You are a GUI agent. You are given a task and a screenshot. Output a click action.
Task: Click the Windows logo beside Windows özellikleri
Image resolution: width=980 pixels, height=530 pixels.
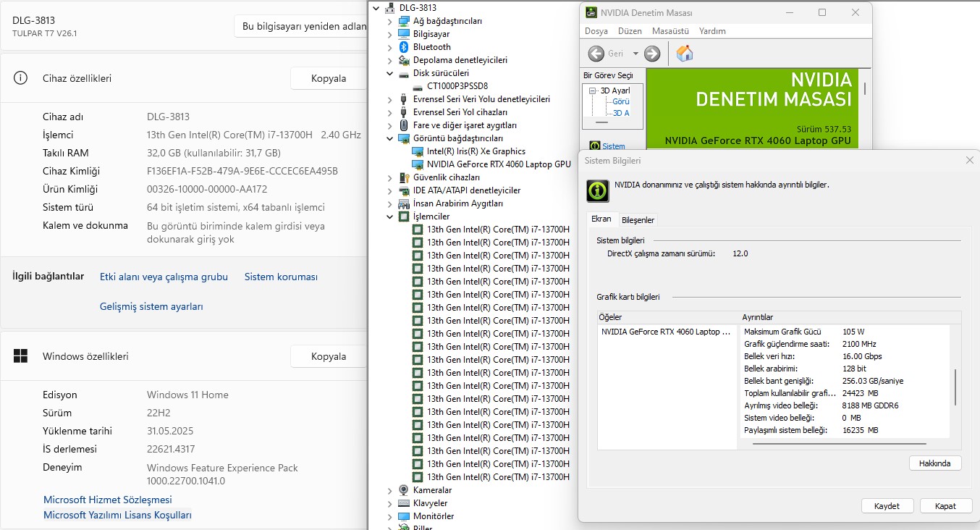21,356
